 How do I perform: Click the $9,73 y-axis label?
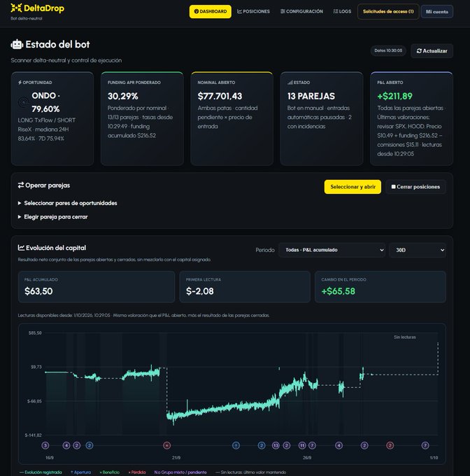(x=36, y=367)
